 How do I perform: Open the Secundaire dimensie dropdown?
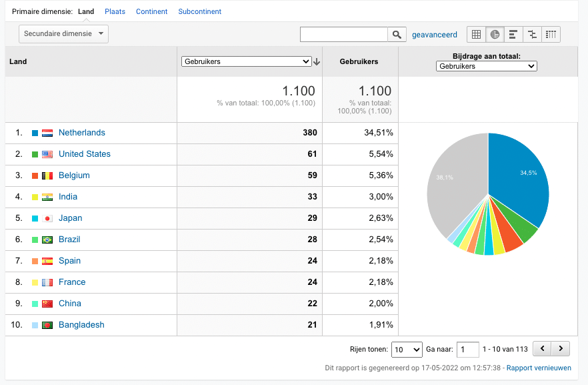click(63, 33)
